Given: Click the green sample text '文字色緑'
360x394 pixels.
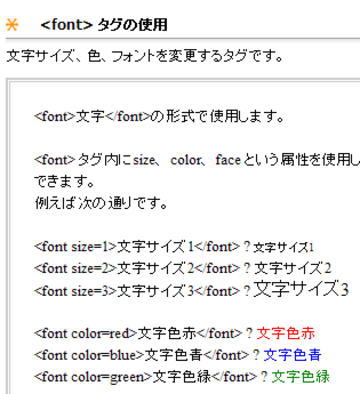Looking at the screenshot, I should pyautogui.click(x=301, y=377).
